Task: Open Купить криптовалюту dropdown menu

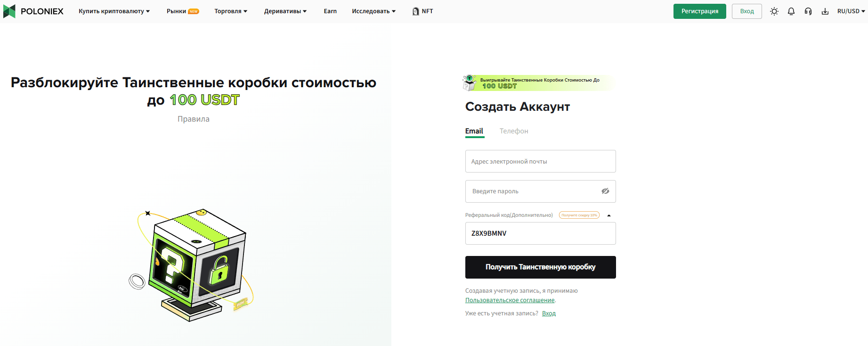Action: click(x=114, y=11)
